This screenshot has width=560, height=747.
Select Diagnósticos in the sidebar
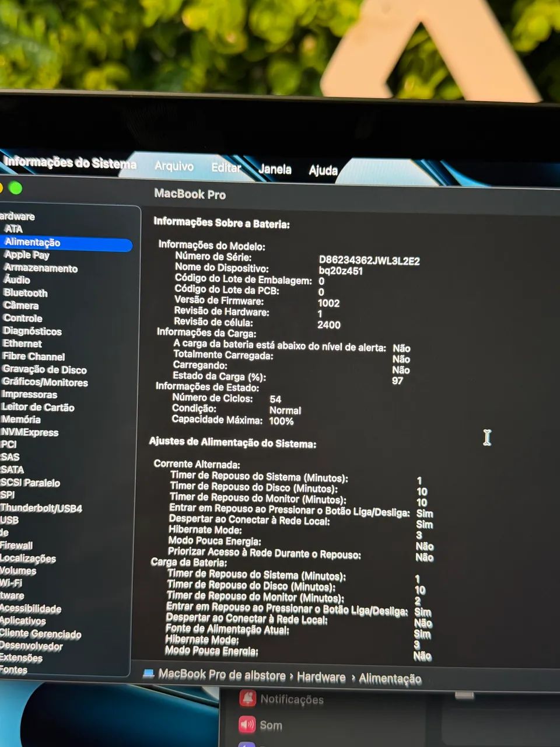click(x=33, y=331)
